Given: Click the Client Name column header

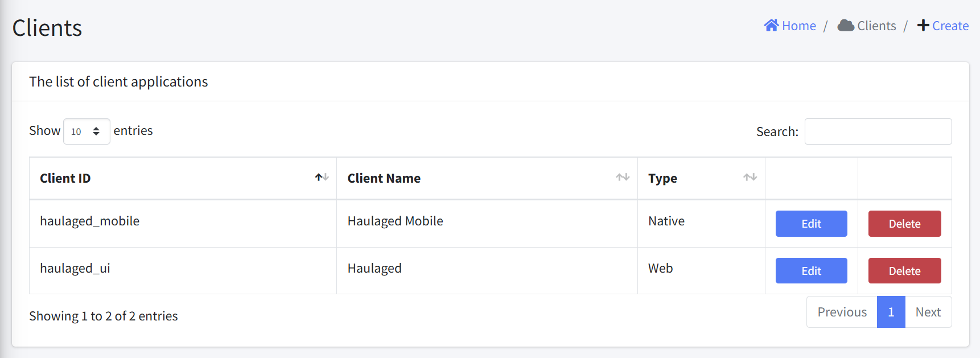Looking at the screenshot, I should coord(487,178).
